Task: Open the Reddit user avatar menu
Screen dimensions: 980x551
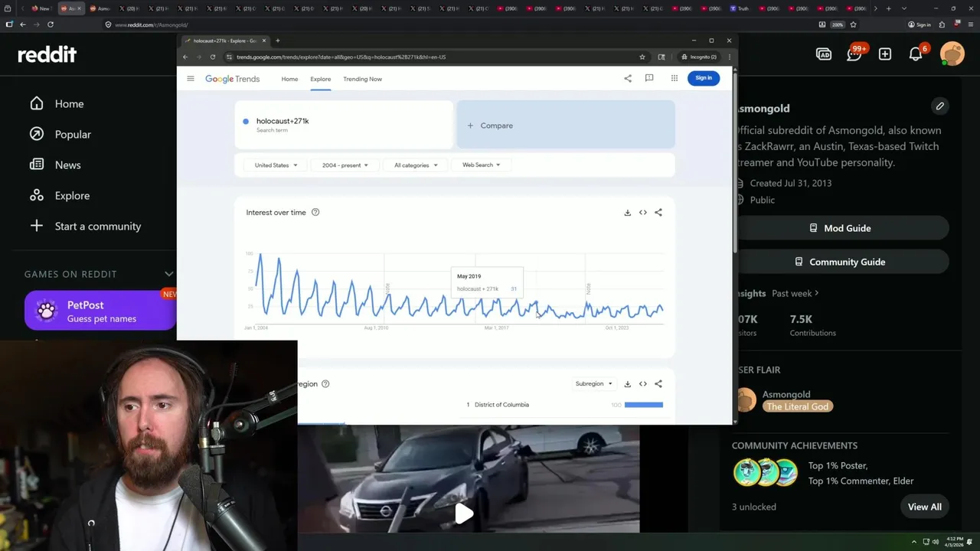Action: (x=952, y=54)
